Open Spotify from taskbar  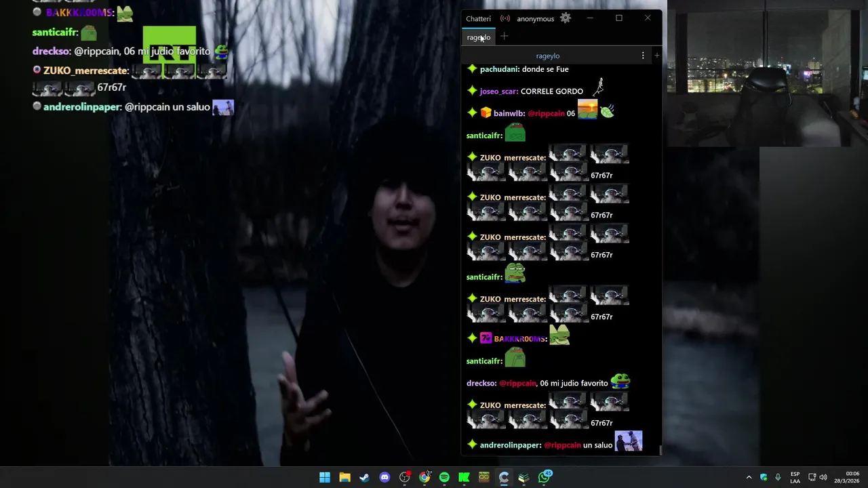coord(444,477)
